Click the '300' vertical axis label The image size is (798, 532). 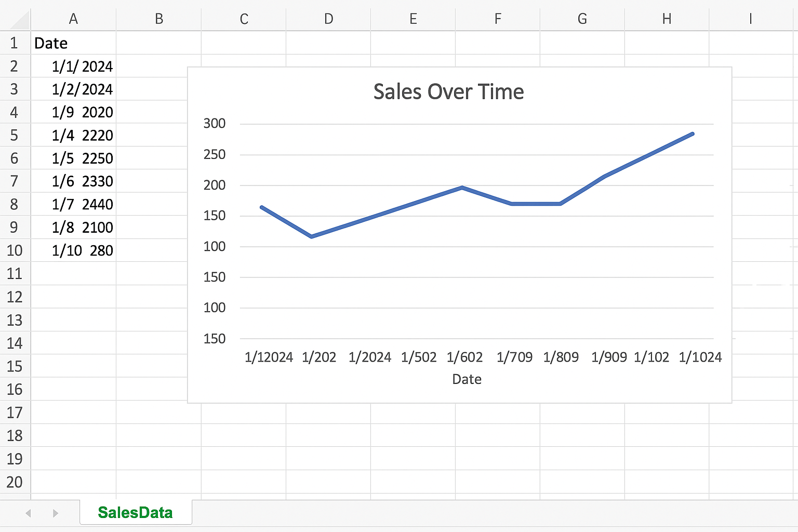click(x=215, y=124)
